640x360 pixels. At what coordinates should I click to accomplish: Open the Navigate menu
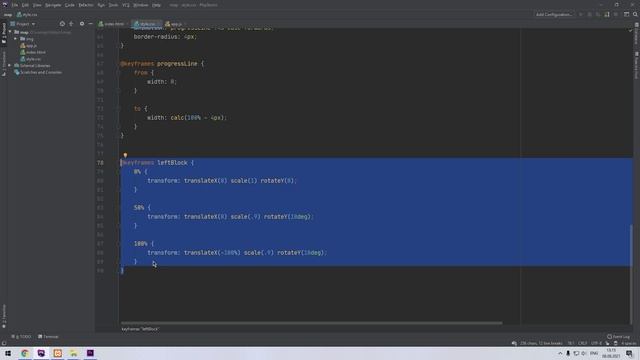pyautogui.click(x=53, y=5)
